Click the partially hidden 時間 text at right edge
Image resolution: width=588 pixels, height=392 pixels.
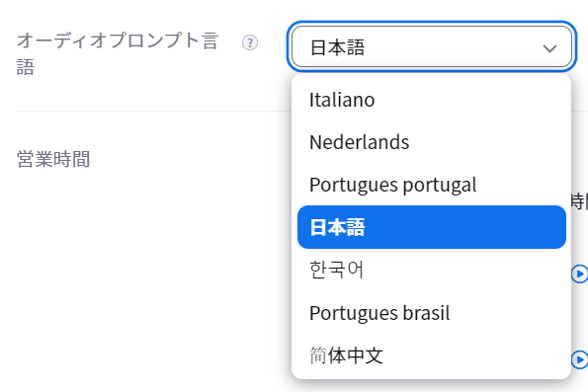(579, 201)
